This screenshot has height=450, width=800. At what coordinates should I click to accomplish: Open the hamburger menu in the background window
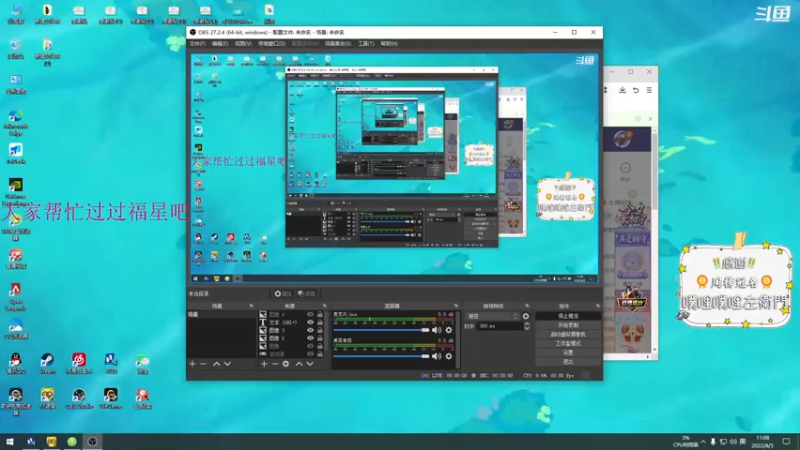click(x=649, y=90)
